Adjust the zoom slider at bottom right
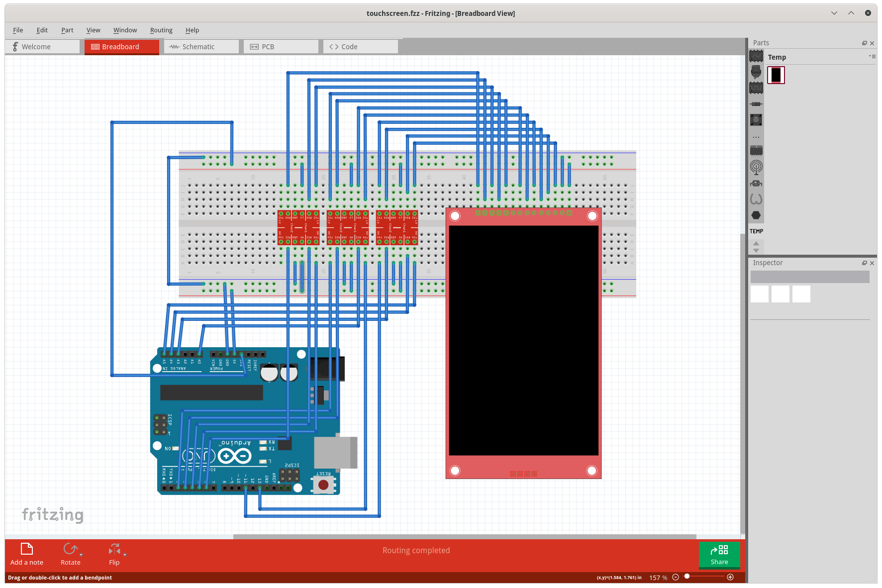Screen dimensions: 882x588 click(x=687, y=577)
